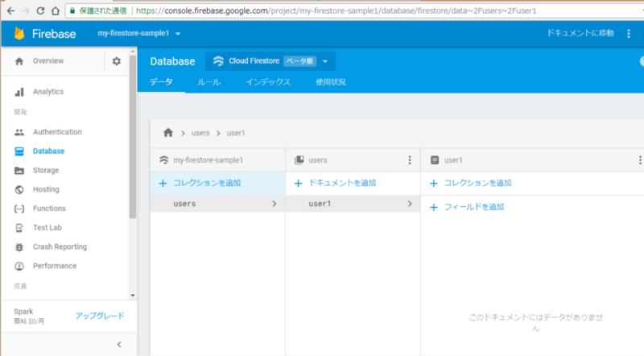Switch to the ルール tab
The width and height of the screenshot is (644, 356).
pos(208,82)
